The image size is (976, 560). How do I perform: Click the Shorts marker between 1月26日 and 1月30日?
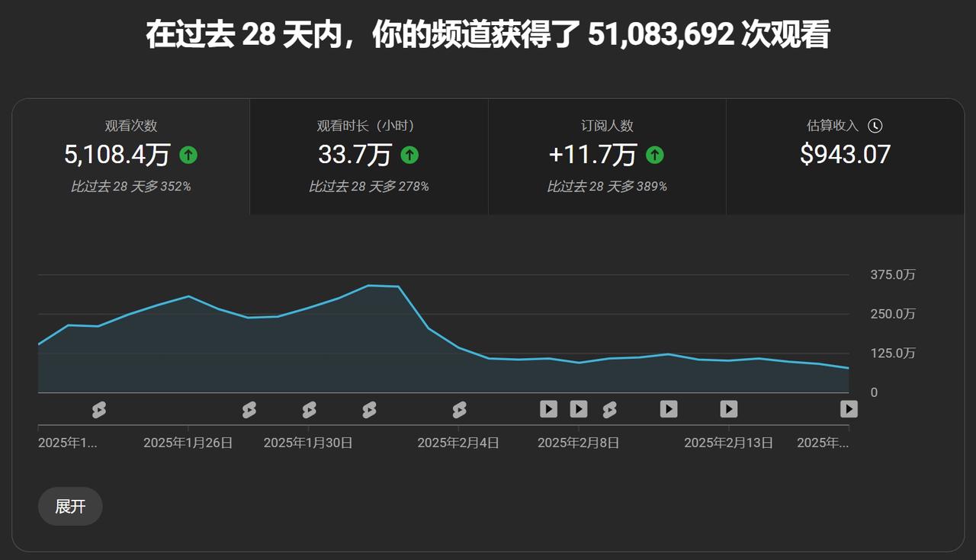coord(249,410)
